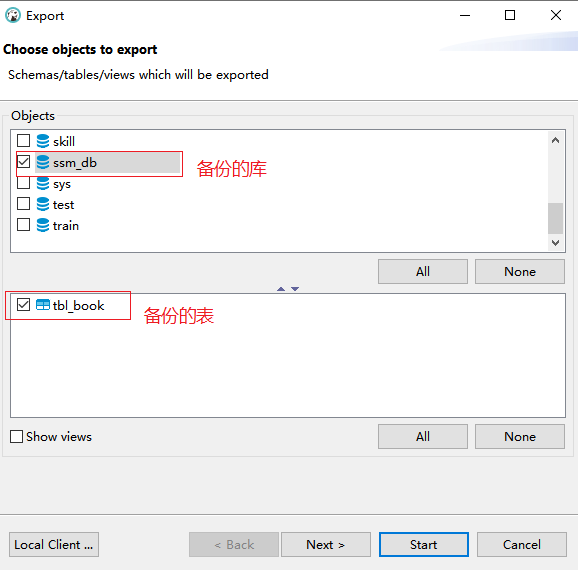Viewport: 578px width, 570px height.
Task: Click the test database icon
Action: pyautogui.click(x=43, y=204)
